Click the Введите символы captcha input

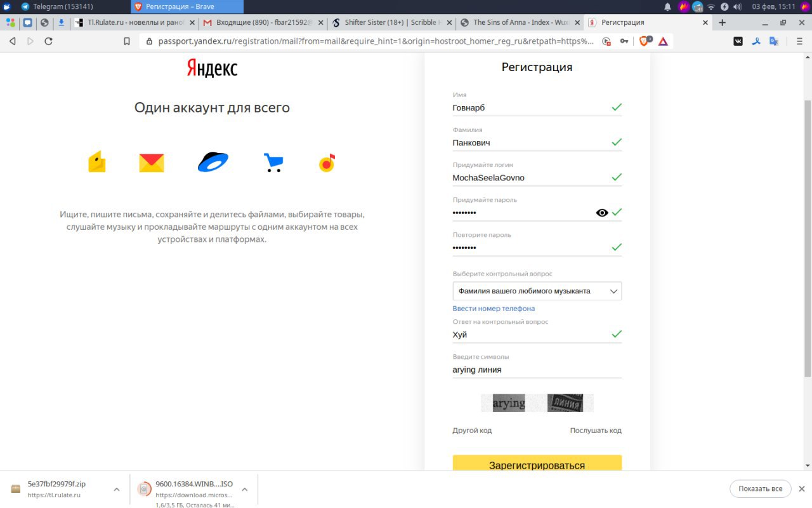click(x=537, y=370)
